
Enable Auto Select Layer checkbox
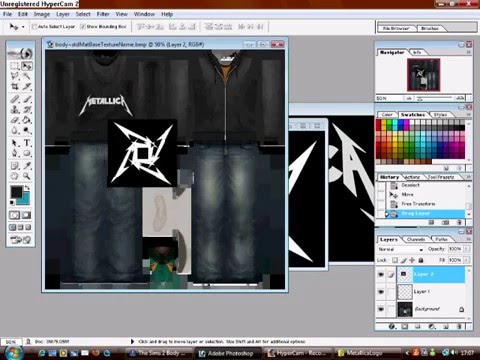pos(34,27)
